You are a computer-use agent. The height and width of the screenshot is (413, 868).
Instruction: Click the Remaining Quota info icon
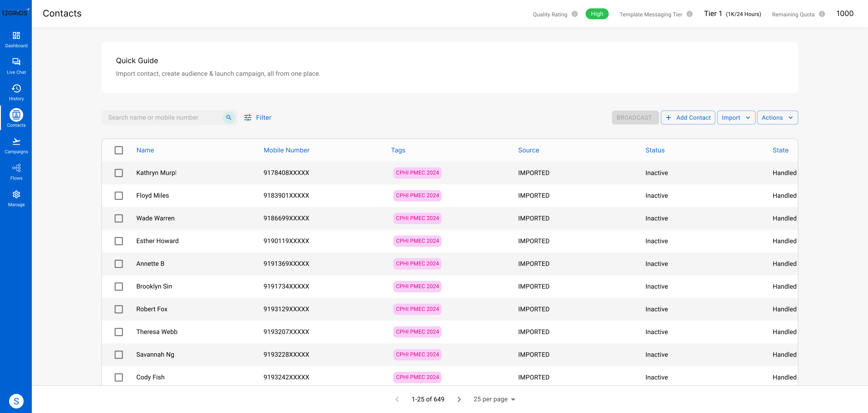coord(822,14)
